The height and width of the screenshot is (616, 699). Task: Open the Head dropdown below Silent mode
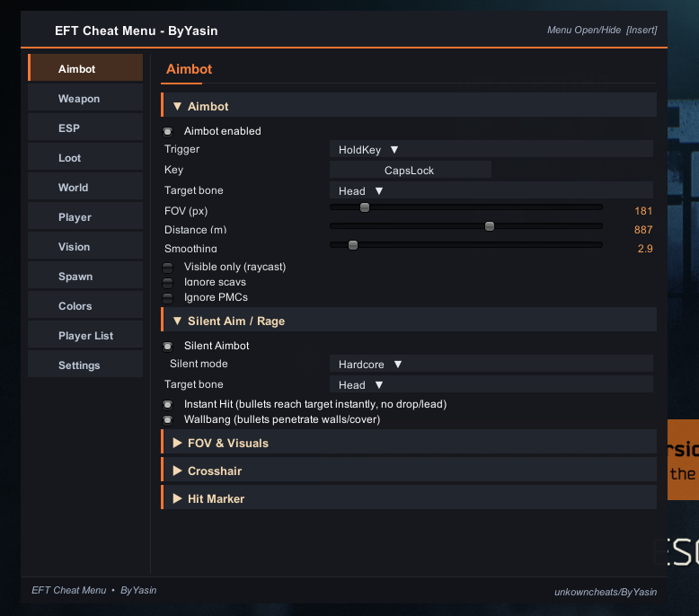pyautogui.click(x=491, y=384)
